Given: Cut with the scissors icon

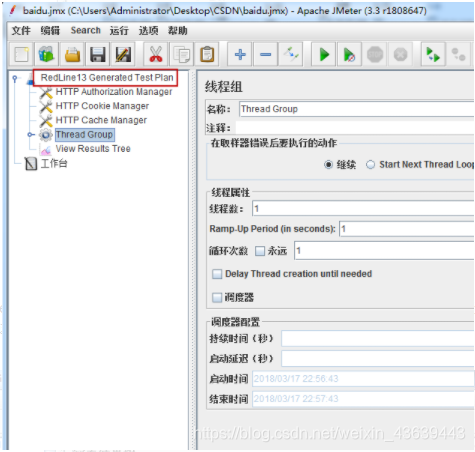Looking at the screenshot, I should (x=156, y=54).
